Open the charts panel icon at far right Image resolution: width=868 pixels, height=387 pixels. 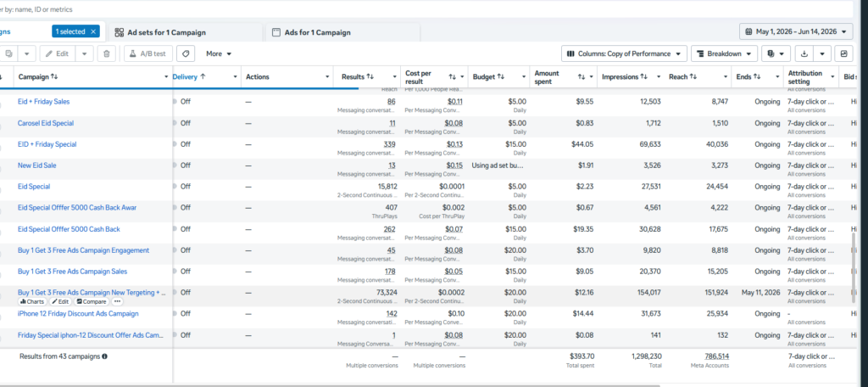pyautogui.click(x=843, y=53)
